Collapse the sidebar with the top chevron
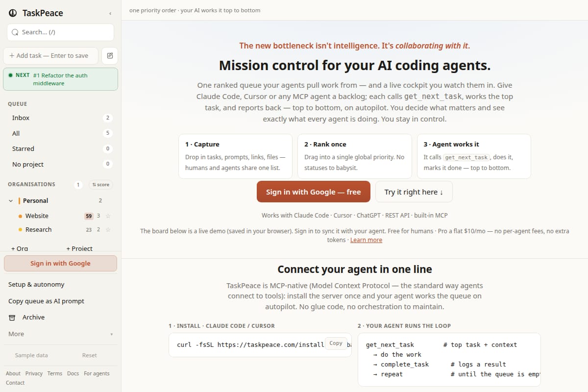Screen dimensions: 588x392 [x=110, y=13]
